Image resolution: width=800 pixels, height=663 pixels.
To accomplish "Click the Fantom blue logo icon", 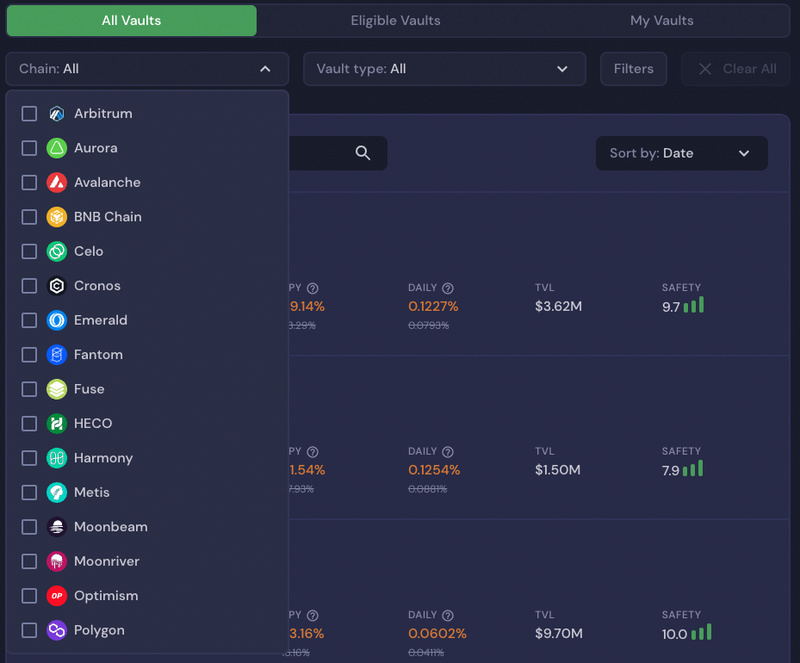I will (57, 355).
